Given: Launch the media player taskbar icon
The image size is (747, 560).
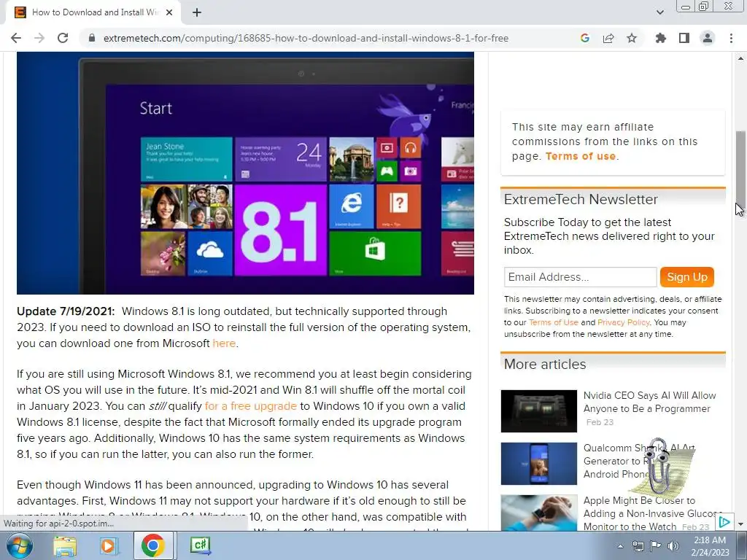Looking at the screenshot, I should click(109, 545).
